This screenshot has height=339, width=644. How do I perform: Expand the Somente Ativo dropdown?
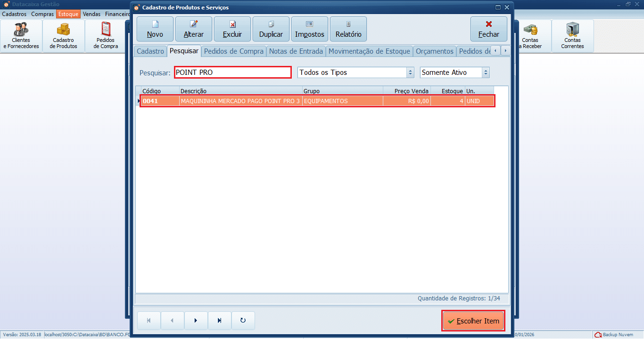486,73
